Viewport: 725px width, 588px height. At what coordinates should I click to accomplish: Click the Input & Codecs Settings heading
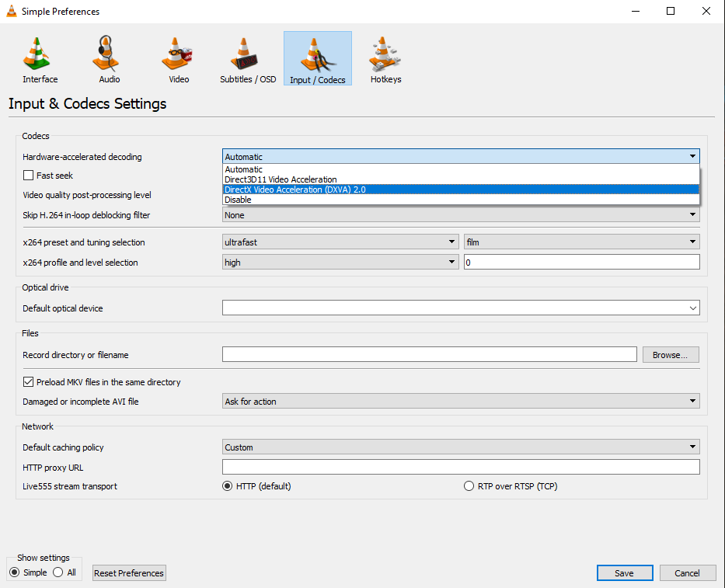87,103
